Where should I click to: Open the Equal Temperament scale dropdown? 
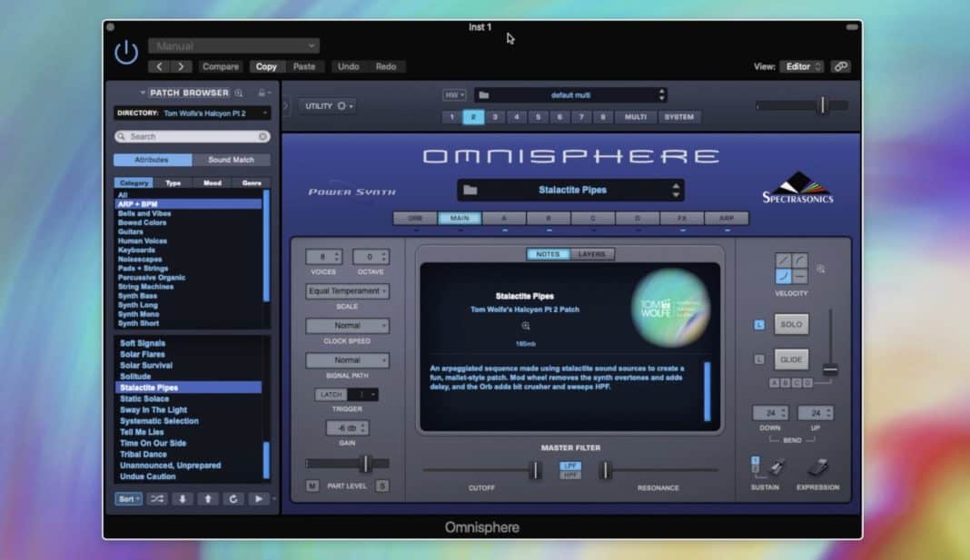(346, 292)
